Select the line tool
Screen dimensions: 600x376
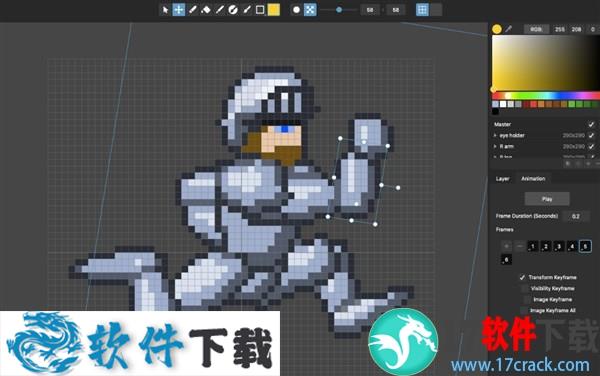point(220,10)
